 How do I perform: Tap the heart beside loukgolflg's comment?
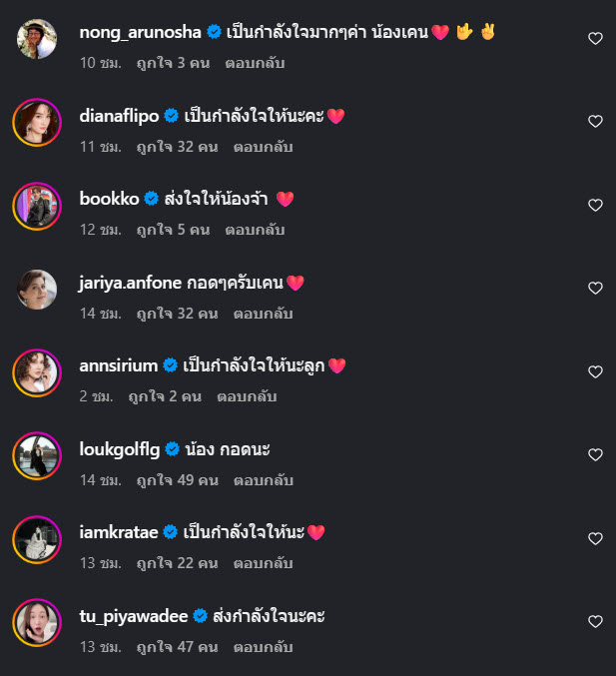point(595,455)
